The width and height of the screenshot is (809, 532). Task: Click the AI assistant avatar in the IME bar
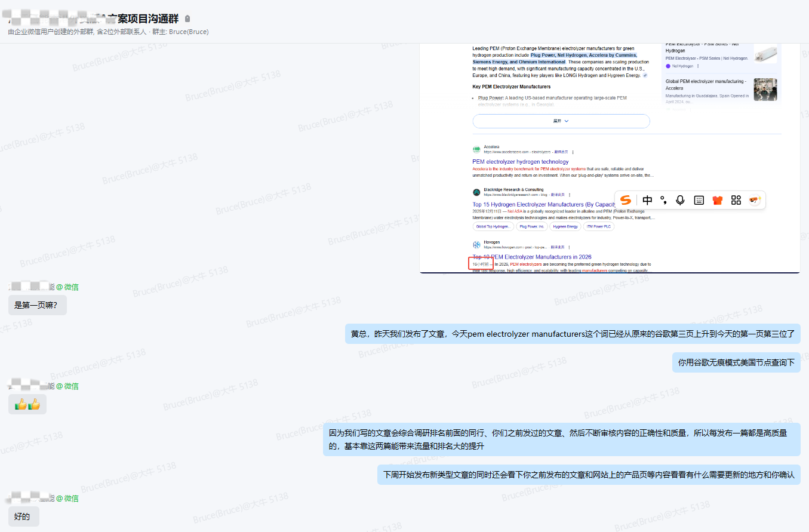tap(755, 200)
